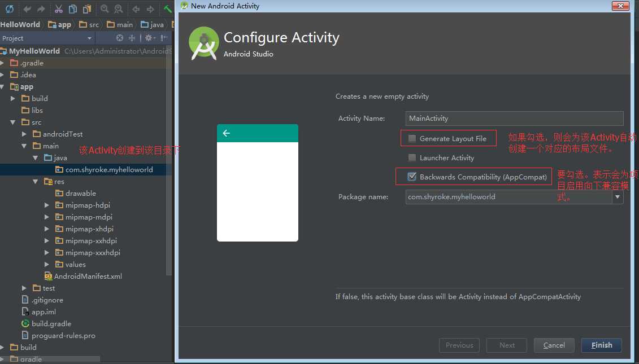This screenshot has height=364, width=639.
Task: Collapse the main folder
Action: click(x=24, y=146)
